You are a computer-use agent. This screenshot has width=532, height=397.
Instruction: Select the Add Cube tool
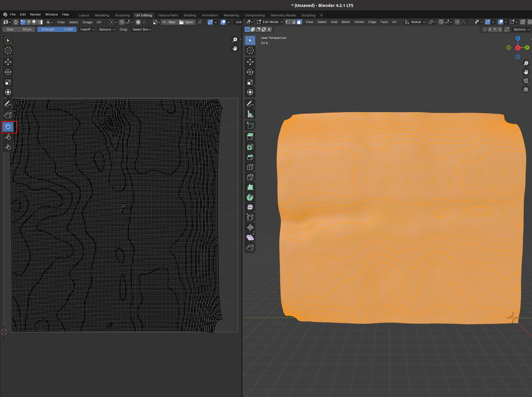click(250, 126)
